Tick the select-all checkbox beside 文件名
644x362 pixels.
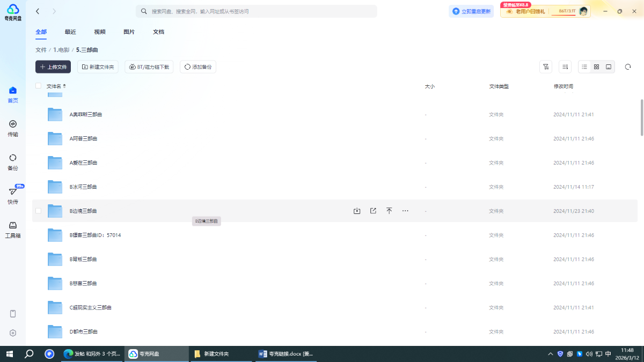click(x=38, y=86)
